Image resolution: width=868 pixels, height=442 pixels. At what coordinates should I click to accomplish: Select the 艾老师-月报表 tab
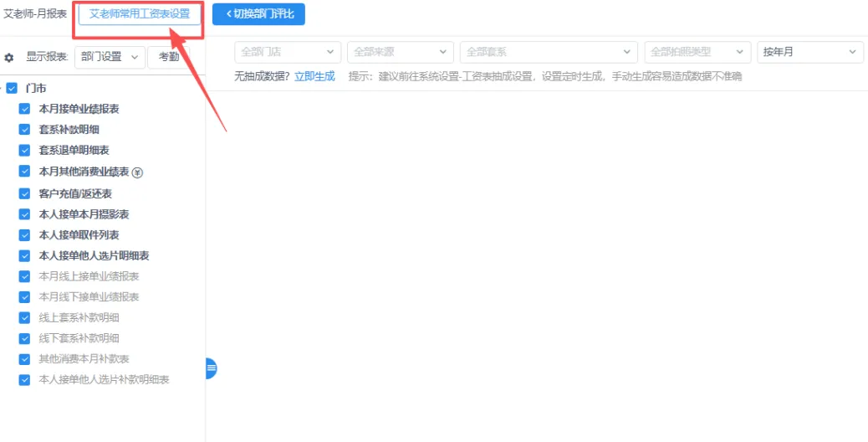pos(35,14)
